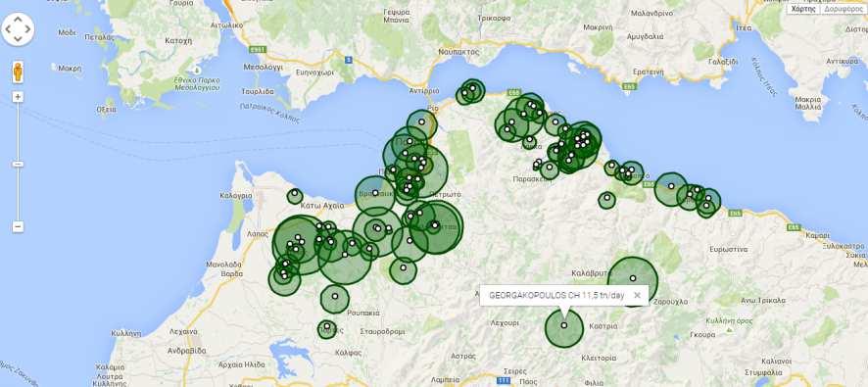Click the Παρασκευή label
The width and height of the screenshot is (868, 387).
tap(531, 179)
